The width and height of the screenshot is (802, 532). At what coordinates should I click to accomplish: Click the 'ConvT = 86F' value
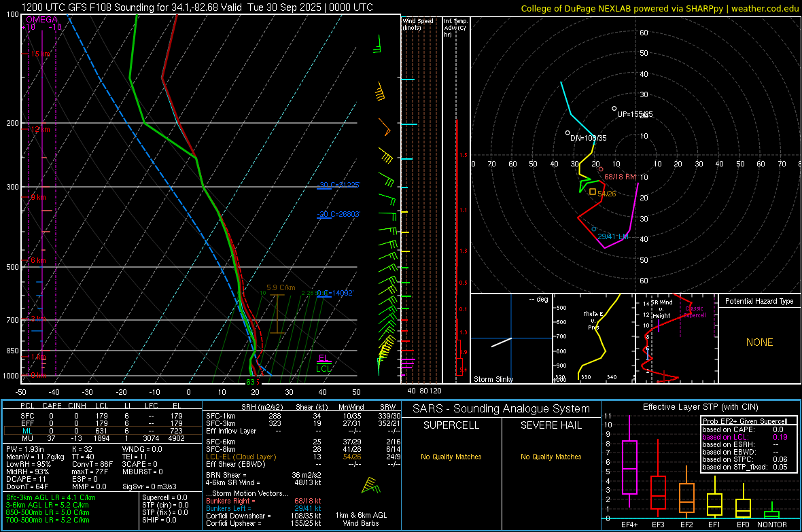pos(92,465)
